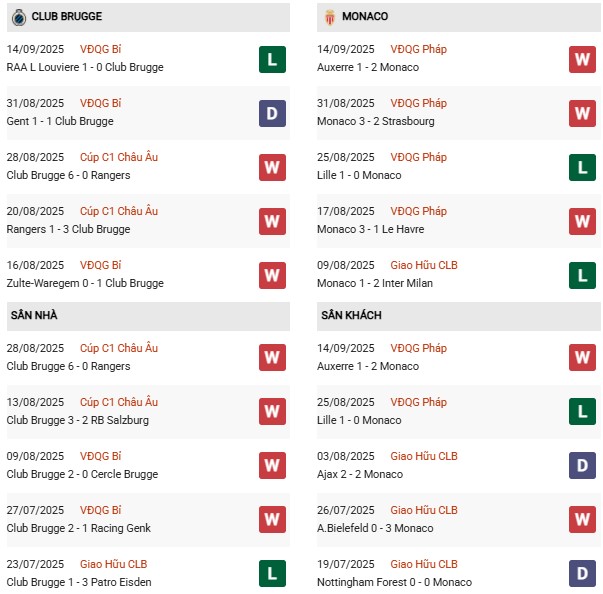This screenshot has width=603, height=594.
Task: Click the green L badge for RAA L Louviere match
Action: (x=272, y=59)
